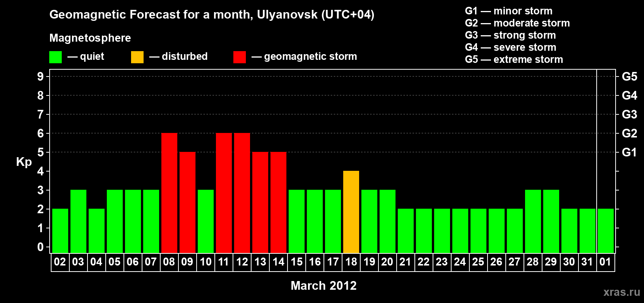Click the 'G2 — moderate storm' legend line

pyautogui.click(x=517, y=23)
